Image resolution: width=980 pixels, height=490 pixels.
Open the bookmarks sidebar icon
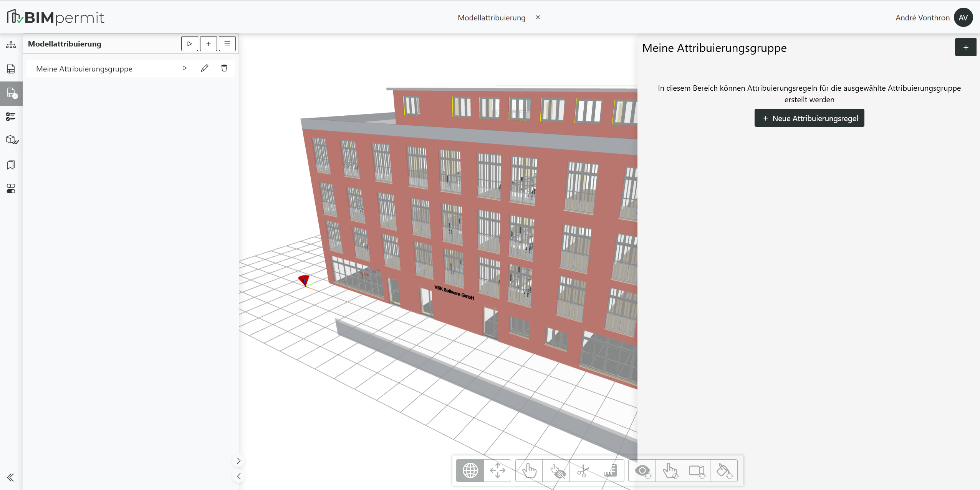(11, 165)
